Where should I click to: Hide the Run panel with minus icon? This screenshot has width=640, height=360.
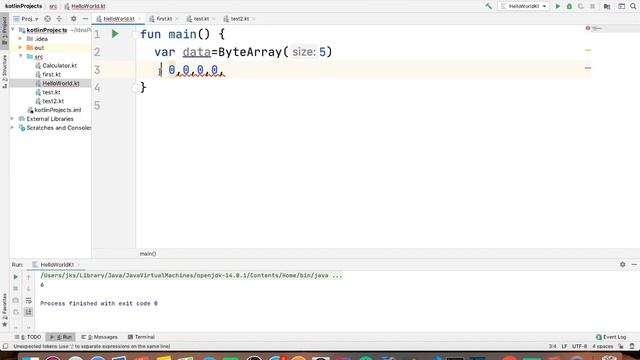coord(634,264)
